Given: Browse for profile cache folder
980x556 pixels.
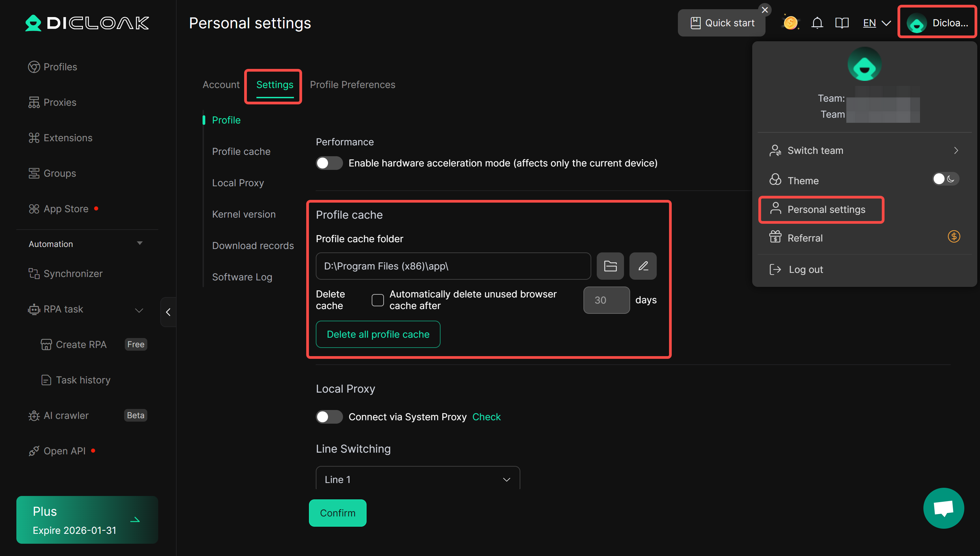Looking at the screenshot, I should point(610,266).
